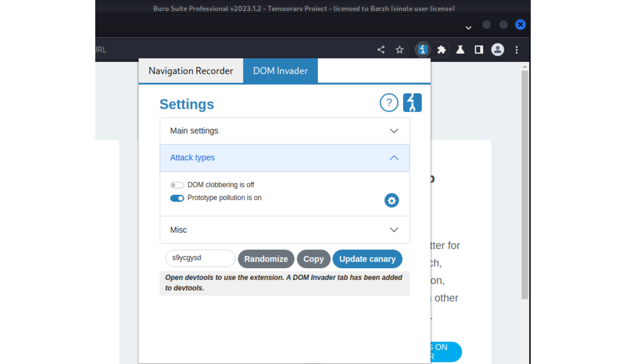Click the 'Prototype pollution is on' label
The height and width of the screenshot is (364, 626).
pos(224,198)
